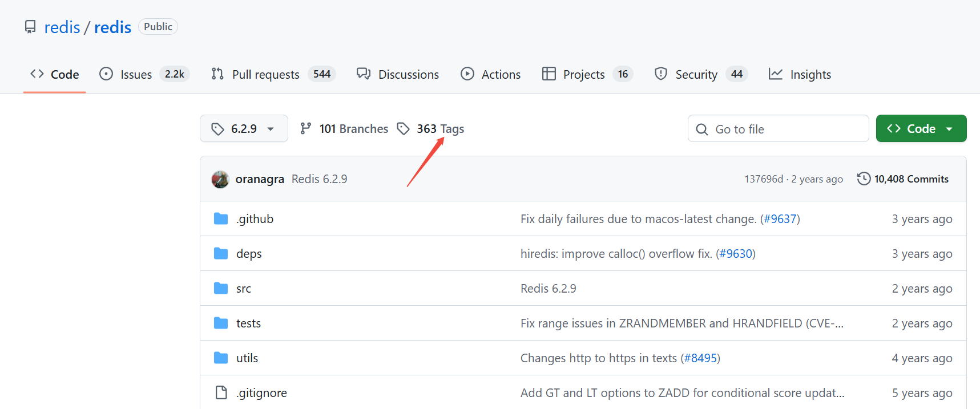Image resolution: width=980 pixels, height=409 pixels.
Task: Click the Actions play icon
Action: (x=467, y=74)
